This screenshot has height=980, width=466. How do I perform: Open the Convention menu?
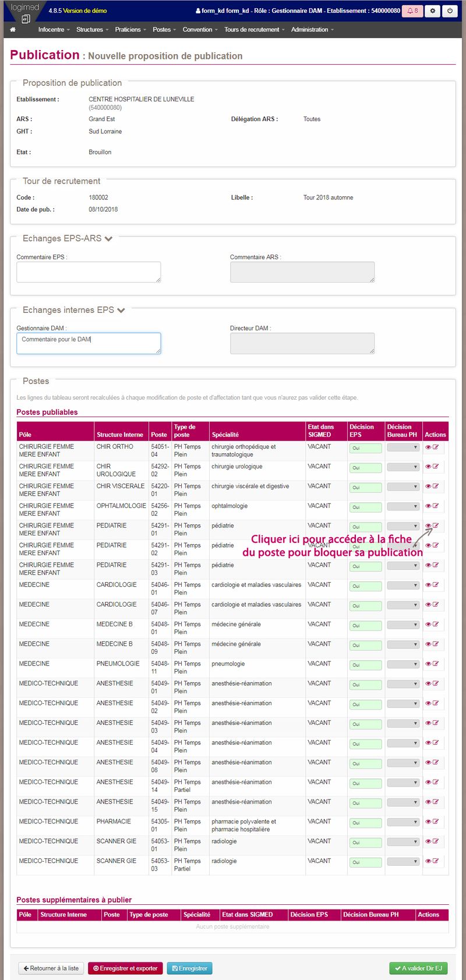200,30
